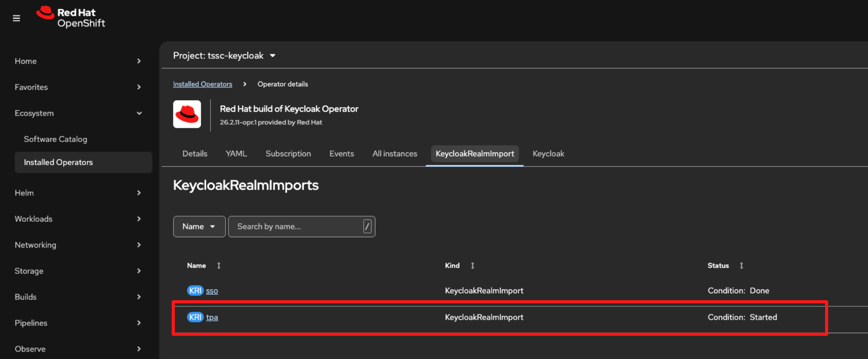Sort table by Name column
868x359 pixels.
click(x=197, y=265)
